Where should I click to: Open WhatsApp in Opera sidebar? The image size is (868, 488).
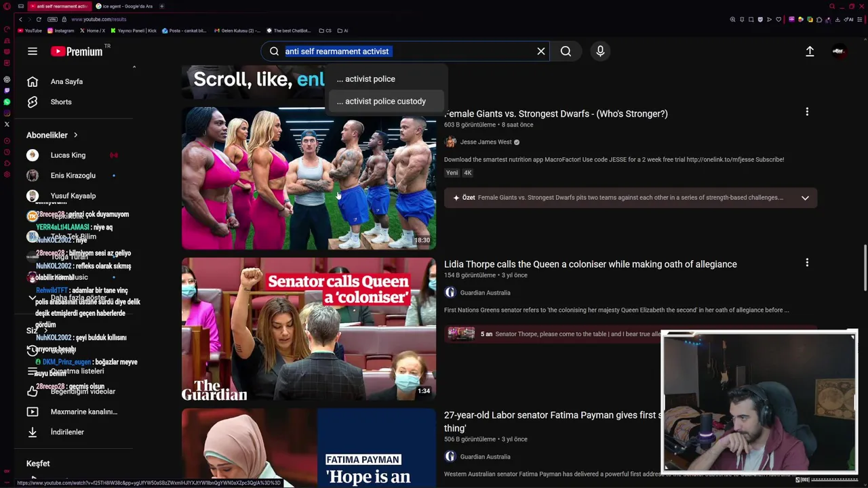point(7,102)
